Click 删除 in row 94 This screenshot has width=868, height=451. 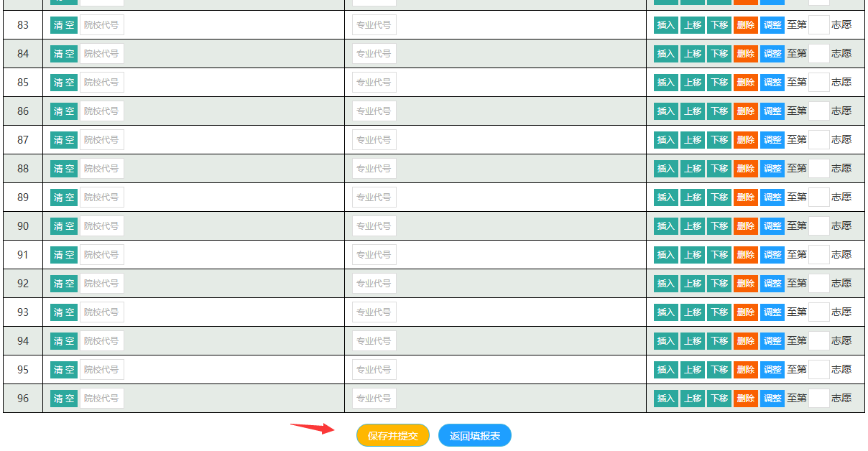coord(746,341)
